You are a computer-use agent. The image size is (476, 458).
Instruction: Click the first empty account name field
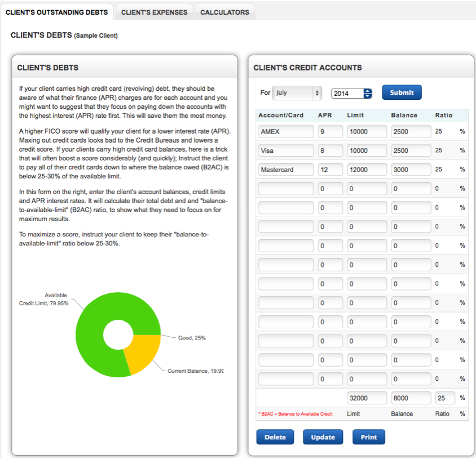click(286, 189)
